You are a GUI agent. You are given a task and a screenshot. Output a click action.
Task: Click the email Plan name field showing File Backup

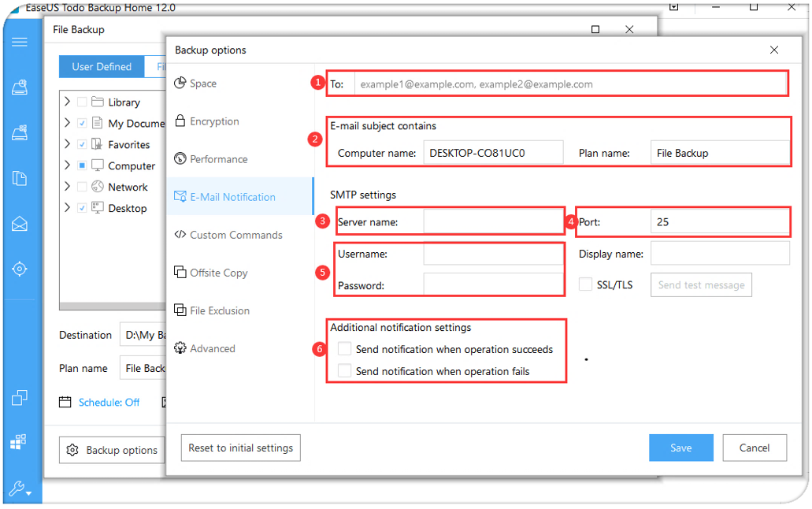(720, 153)
